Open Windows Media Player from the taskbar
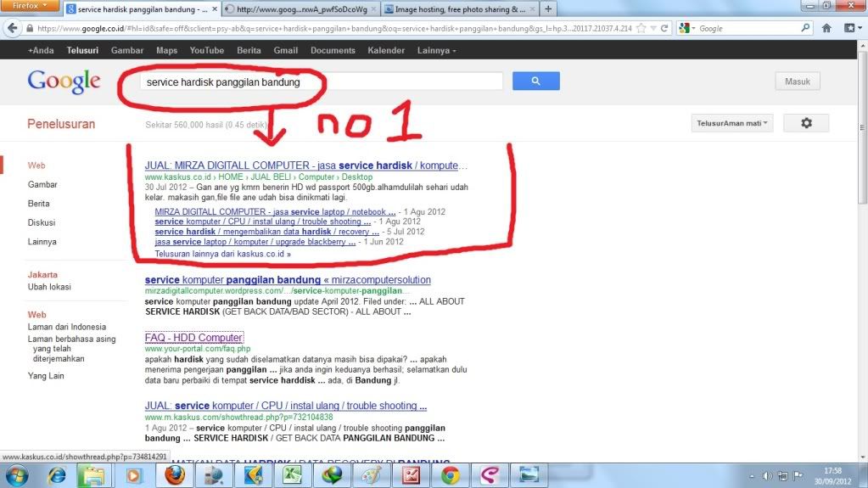 (x=133, y=476)
